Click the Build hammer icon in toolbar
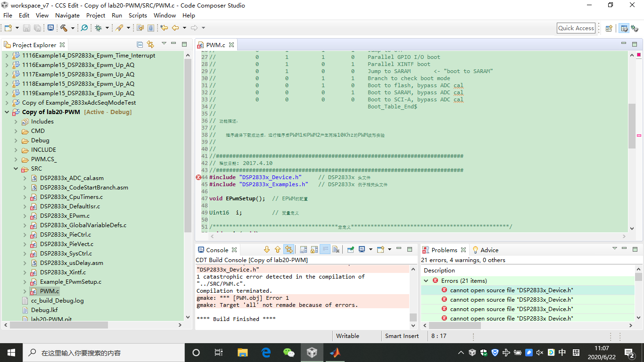 pos(64,28)
